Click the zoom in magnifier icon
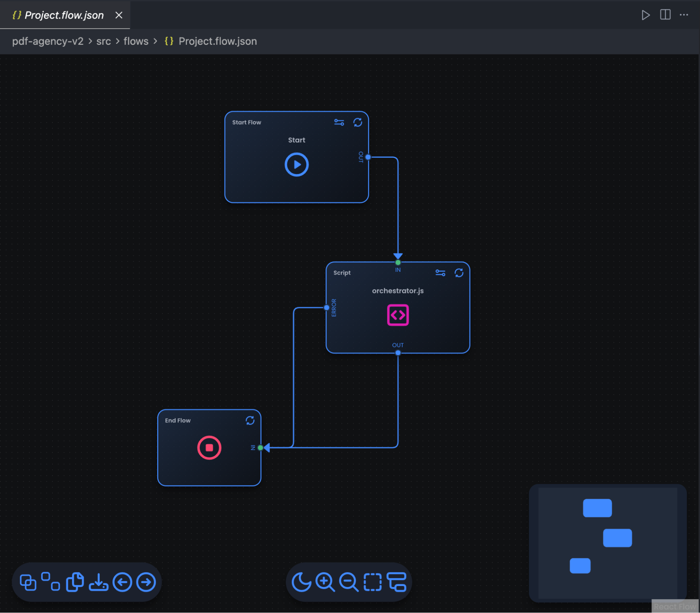700x613 pixels. 325,583
